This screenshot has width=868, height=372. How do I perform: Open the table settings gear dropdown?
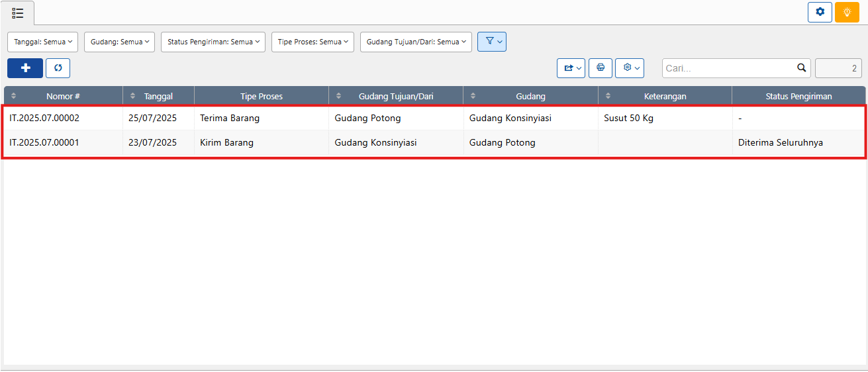629,68
